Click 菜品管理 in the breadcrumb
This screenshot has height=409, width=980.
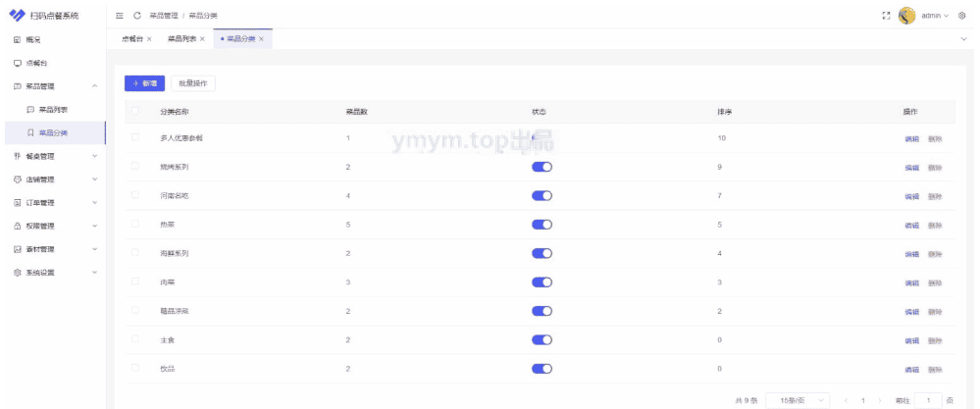pos(164,16)
